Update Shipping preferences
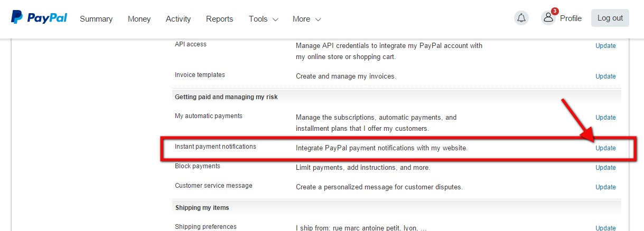 coord(605,228)
